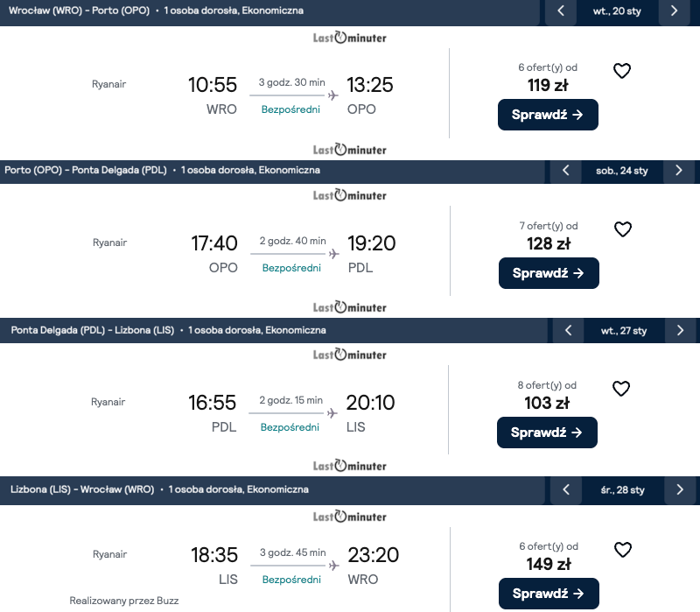Click the Lizbona (LIS) - Wrocław (WRO) header
The height and width of the screenshot is (612, 700).
click(82, 489)
